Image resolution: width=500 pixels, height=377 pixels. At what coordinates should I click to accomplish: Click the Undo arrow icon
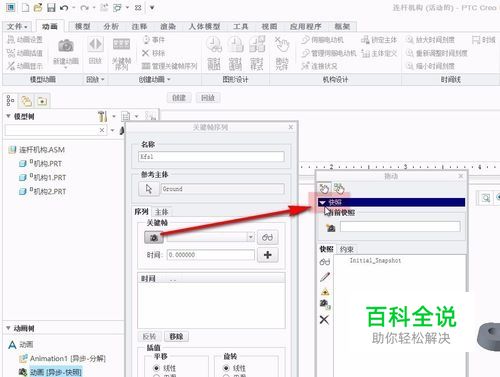click(64, 7)
